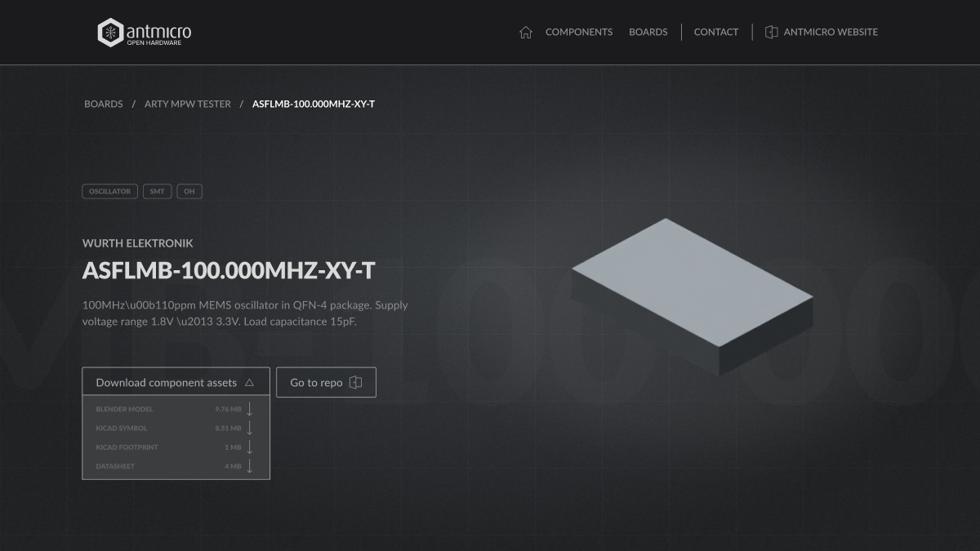Open the BOARDS breadcrumb link
Viewport: 980px width, 551px height.
coord(103,104)
